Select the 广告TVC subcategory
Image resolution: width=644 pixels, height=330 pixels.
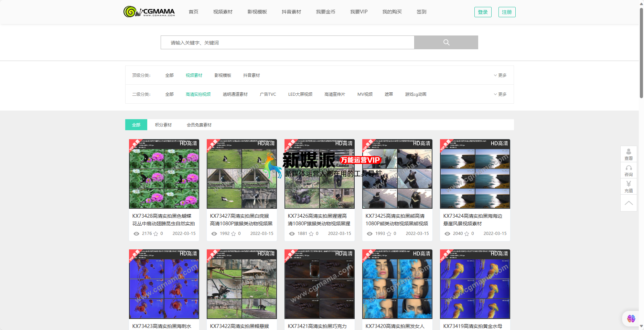coord(268,94)
